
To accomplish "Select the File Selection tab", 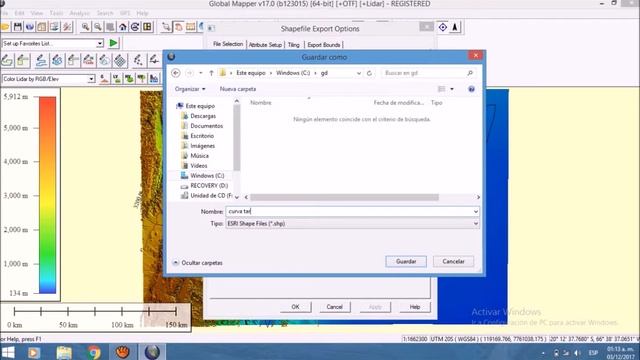I will [228, 44].
